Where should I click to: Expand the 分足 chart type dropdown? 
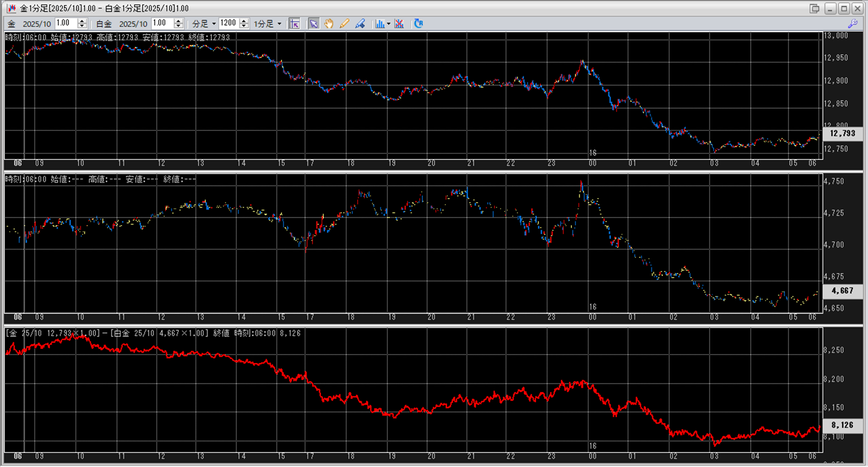[214, 24]
